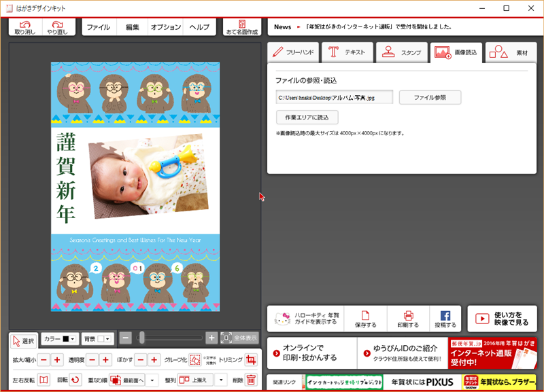Viewport: 544px width, 392px height.
Task: Delete selection with the trash (削除) icon
Action: [251, 380]
